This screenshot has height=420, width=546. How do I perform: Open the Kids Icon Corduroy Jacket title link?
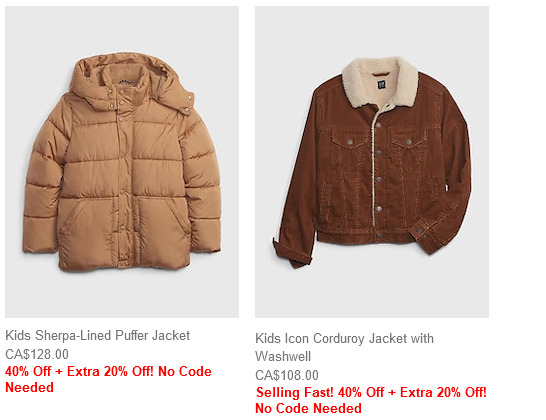click(344, 347)
